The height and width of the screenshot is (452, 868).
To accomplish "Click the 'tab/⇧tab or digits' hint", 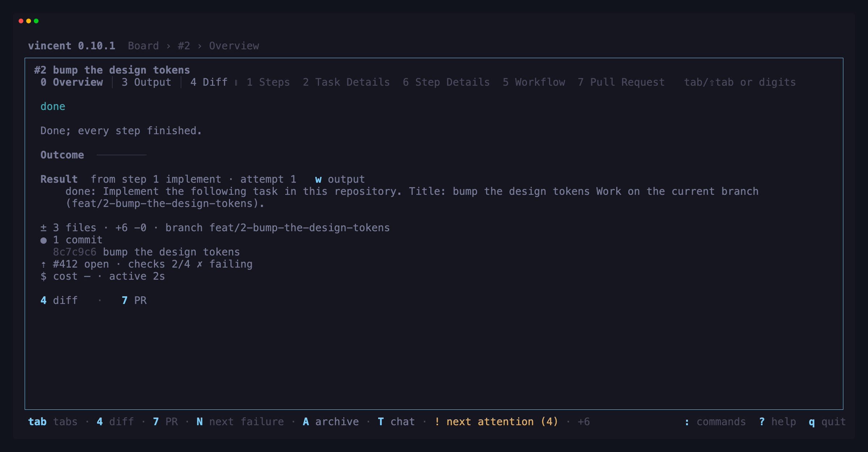I will [x=740, y=82].
